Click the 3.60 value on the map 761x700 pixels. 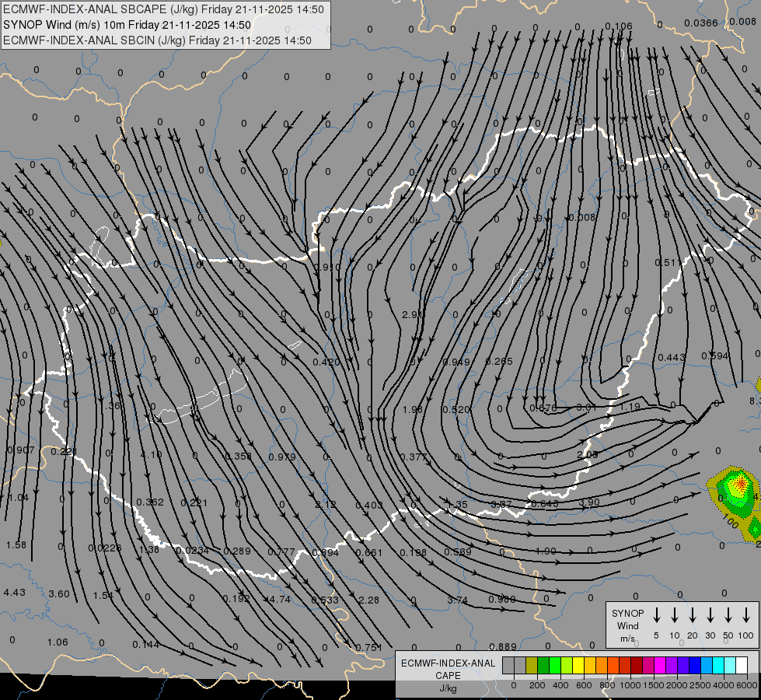(59, 593)
